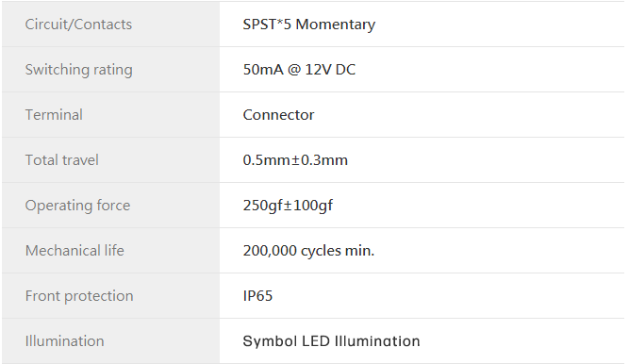The image size is (629, 364).
Task: Click the Terminal row label
Action: click(x=54, y=115)
